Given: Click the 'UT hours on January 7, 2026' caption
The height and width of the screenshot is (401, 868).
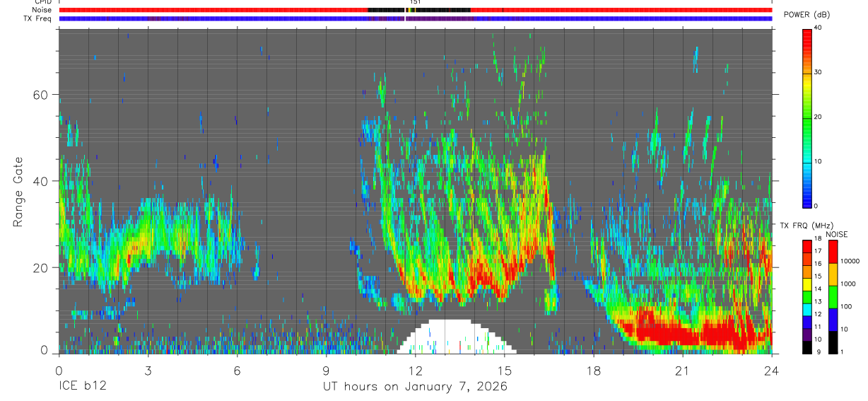Looking at the screenshot, I should 415,387.
